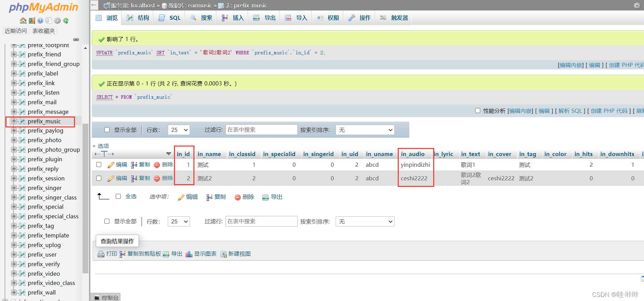Click red delete icon for row 测试
The width and height of the screenshot is (644, 301).
click(x=157, y=165)
